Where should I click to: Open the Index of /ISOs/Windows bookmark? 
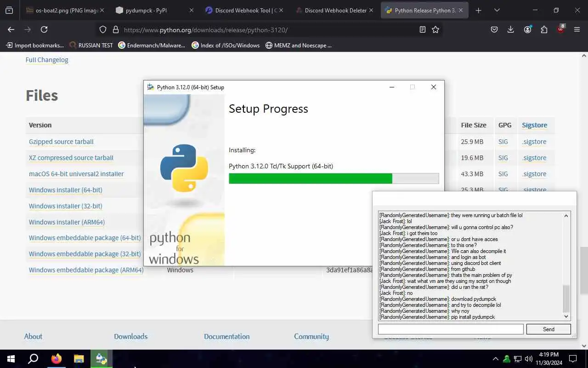point(226,45)
